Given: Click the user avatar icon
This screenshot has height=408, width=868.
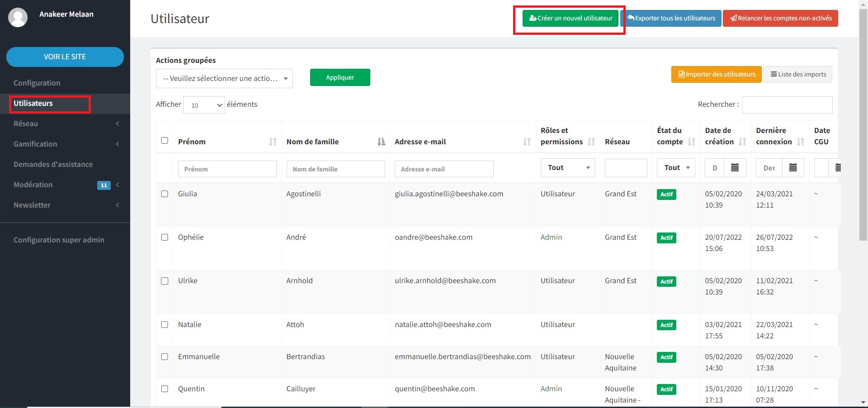Looking at the screenshot, I should click(x=18, y=17).
